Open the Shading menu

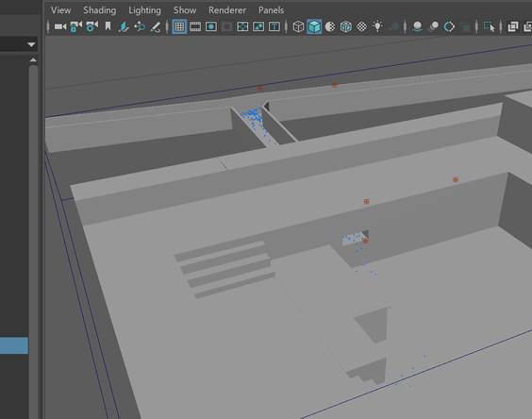tap(99, 10)
